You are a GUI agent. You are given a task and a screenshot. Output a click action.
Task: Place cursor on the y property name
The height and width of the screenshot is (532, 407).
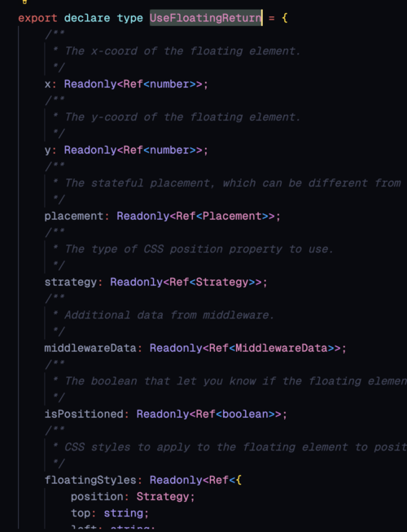point(47,150)
